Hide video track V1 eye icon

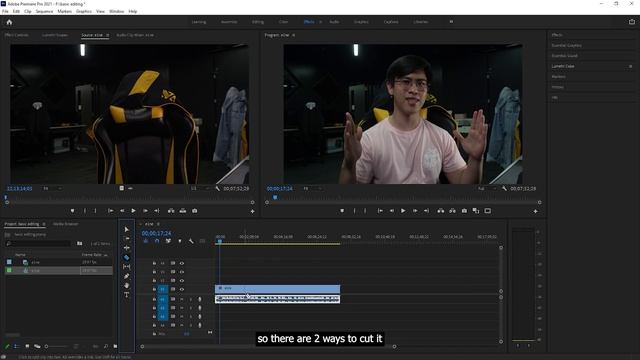click(182, 289)
